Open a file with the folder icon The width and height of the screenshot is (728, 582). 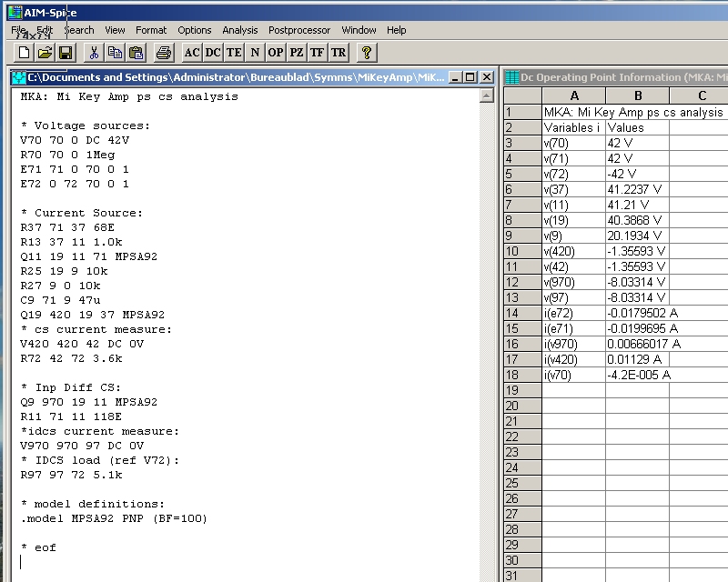point(45,53)
